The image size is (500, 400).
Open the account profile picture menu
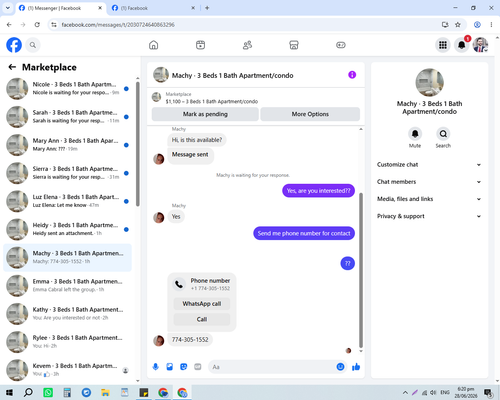(x=480, y=45)
